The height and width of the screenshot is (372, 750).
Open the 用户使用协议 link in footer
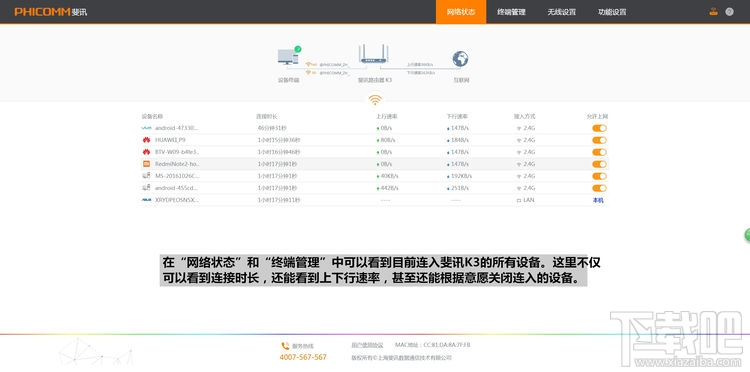367,345
